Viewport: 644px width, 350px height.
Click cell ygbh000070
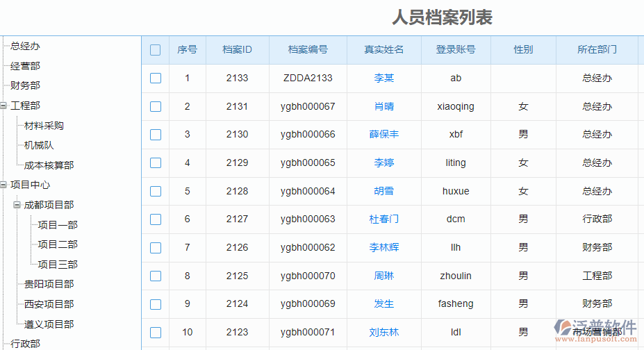pos(308,276)
